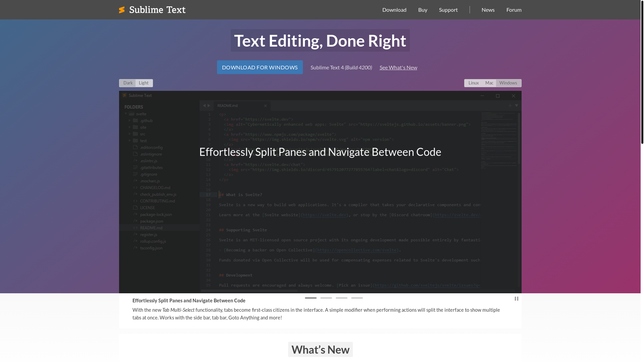Viewport: 644px width, 362px height.
Task: Click the svelte root folder icon
Action: [x=132, y=114]
